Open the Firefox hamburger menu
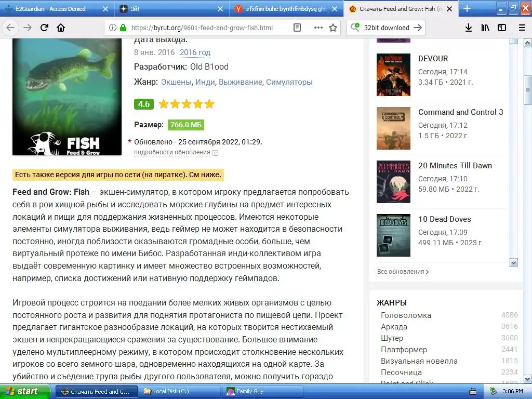 [522, 28]
